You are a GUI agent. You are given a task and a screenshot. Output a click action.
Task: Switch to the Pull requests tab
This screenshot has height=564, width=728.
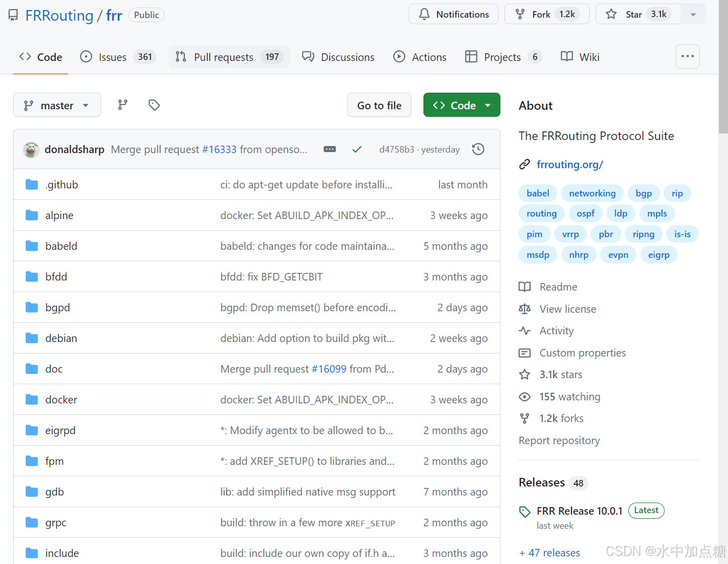pos(224,56)
